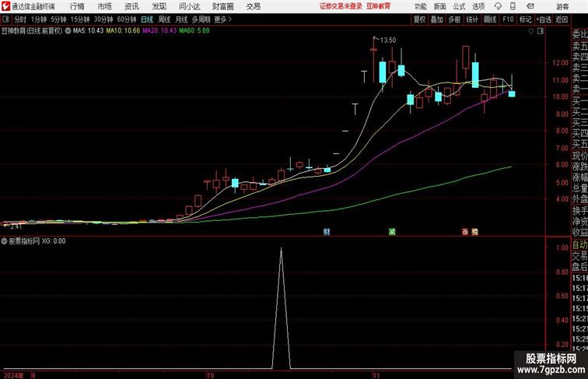Open the 市场 menu

pyautogui.click(x=104, y=6)
